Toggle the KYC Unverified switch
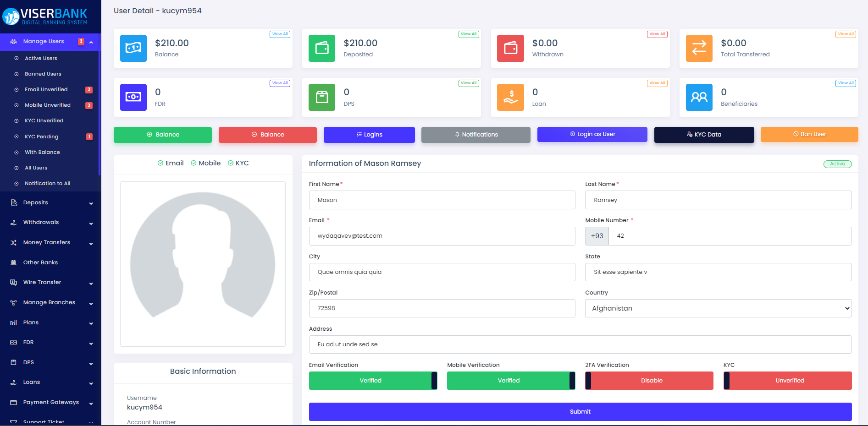The height and width of the screenshot is (426, 868). click(787, 381)
